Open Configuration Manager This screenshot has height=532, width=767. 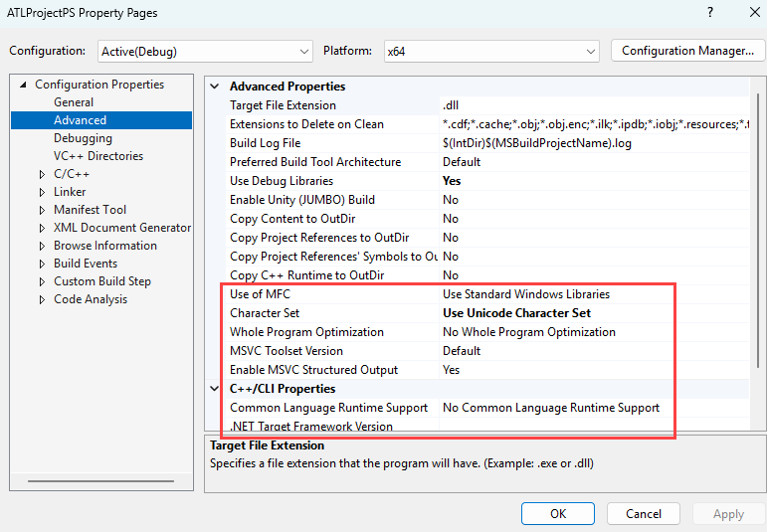click(x=687, y=51)
